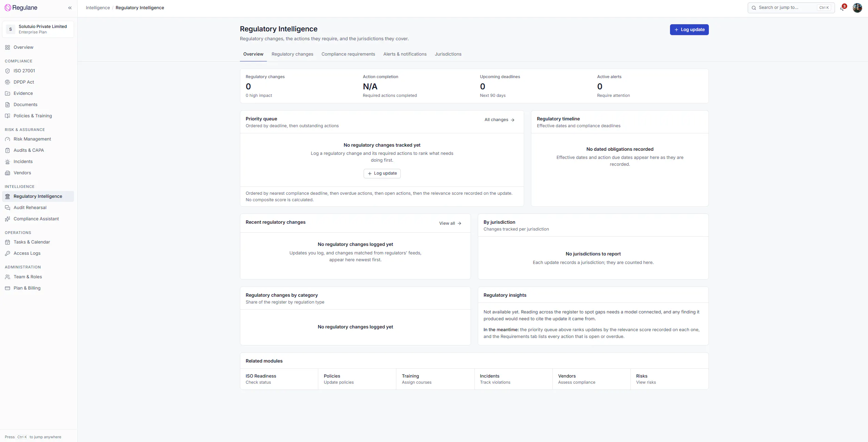868x442 pixels.
Task: Click the Documents file icon
Action: tap(7, 105)
